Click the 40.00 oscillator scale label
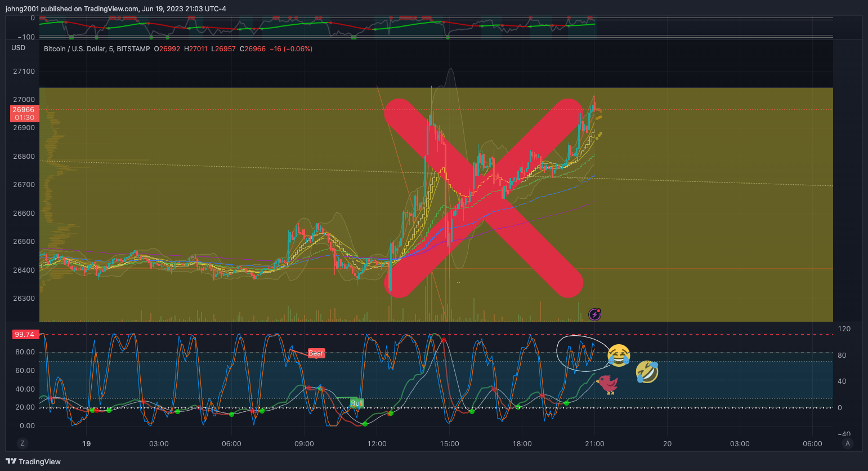The image size is (868, 471). pos(25,389)
